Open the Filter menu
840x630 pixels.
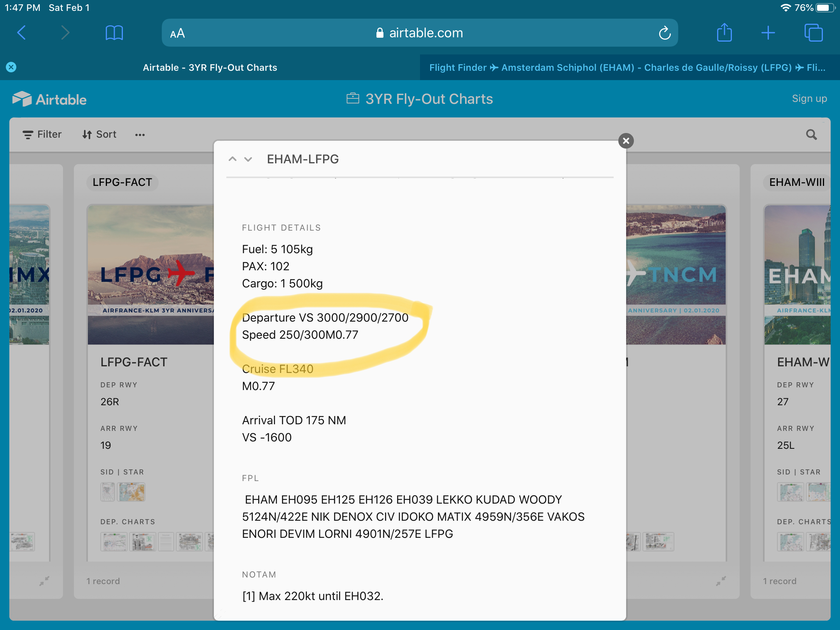(x=42, y=135)
